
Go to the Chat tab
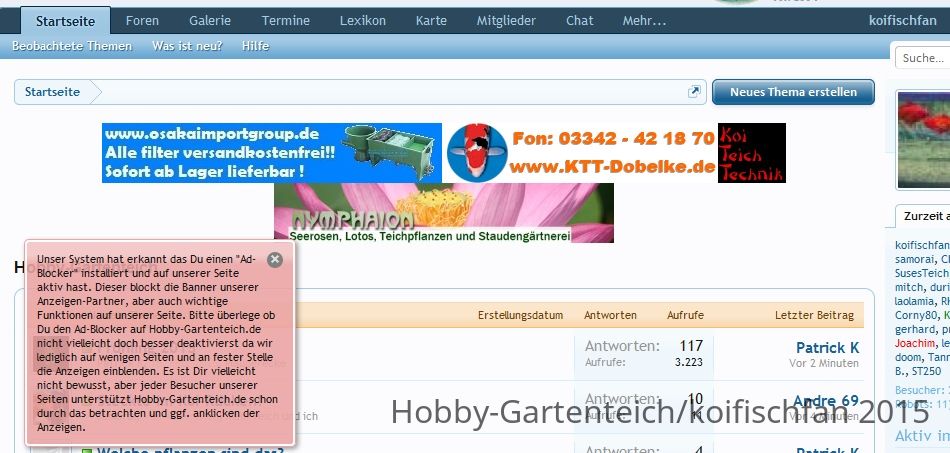coord(580,21)
